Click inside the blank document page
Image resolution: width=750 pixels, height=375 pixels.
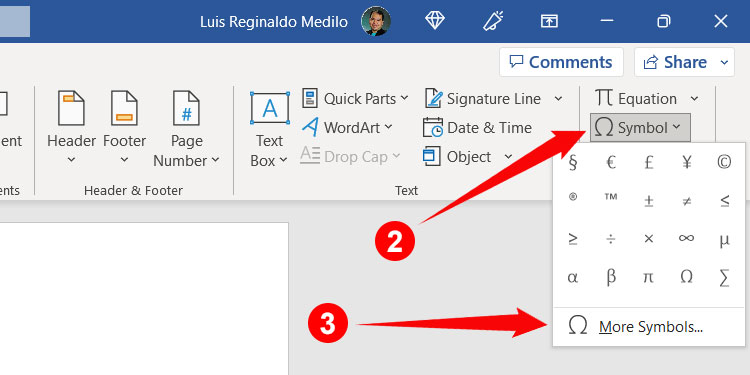(x=143, y=298)
